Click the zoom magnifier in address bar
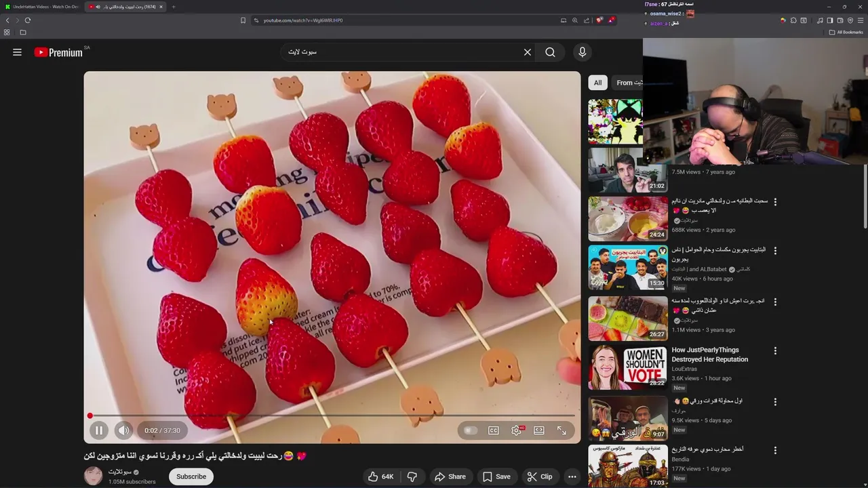Viewport: 868px width, 488px height. click(575, 20)
